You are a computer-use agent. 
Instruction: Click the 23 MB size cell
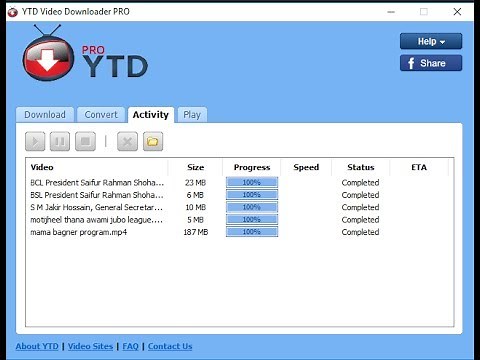pyautogui.click(x=195, y=183)
